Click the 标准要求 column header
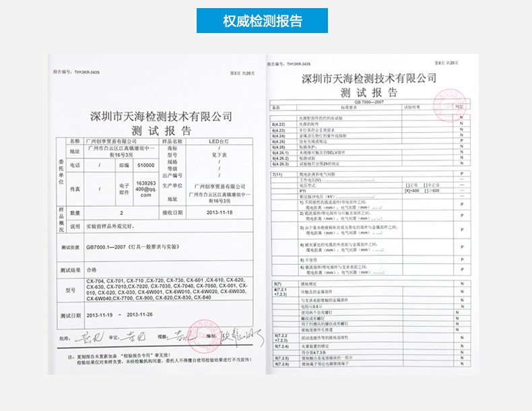 pos(349,108)
